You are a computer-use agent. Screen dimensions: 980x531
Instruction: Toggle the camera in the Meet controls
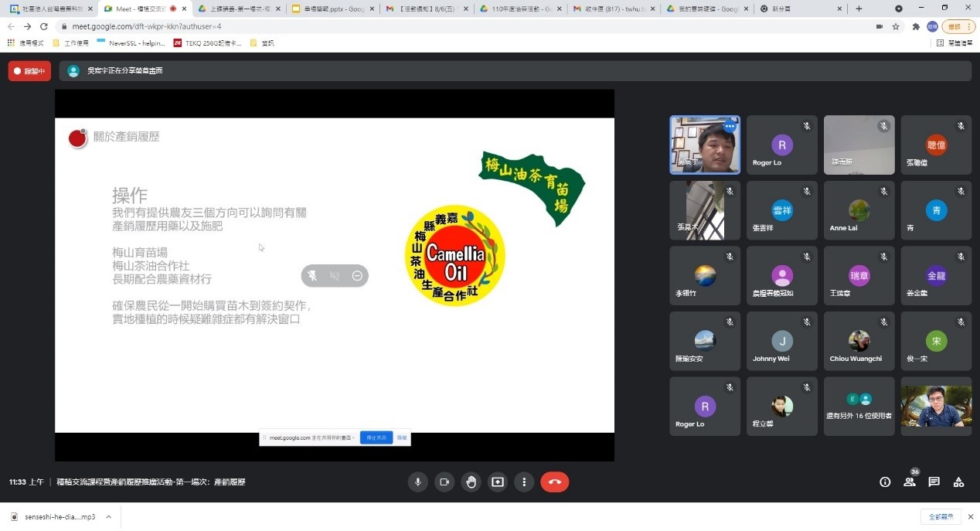[444, 482]
